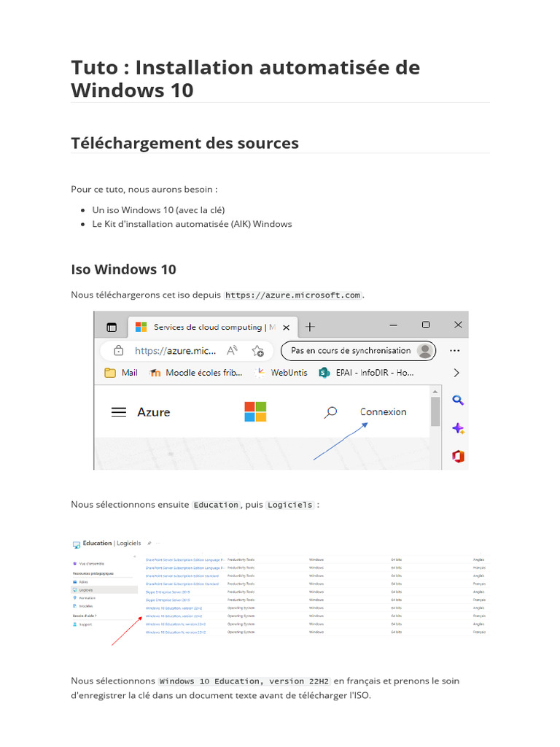This screenshot has width=560, height=747.
Task: Click the inline code 'https://azure.microsoft.com'
Action: pyautogui.click(x=293, y=295)
